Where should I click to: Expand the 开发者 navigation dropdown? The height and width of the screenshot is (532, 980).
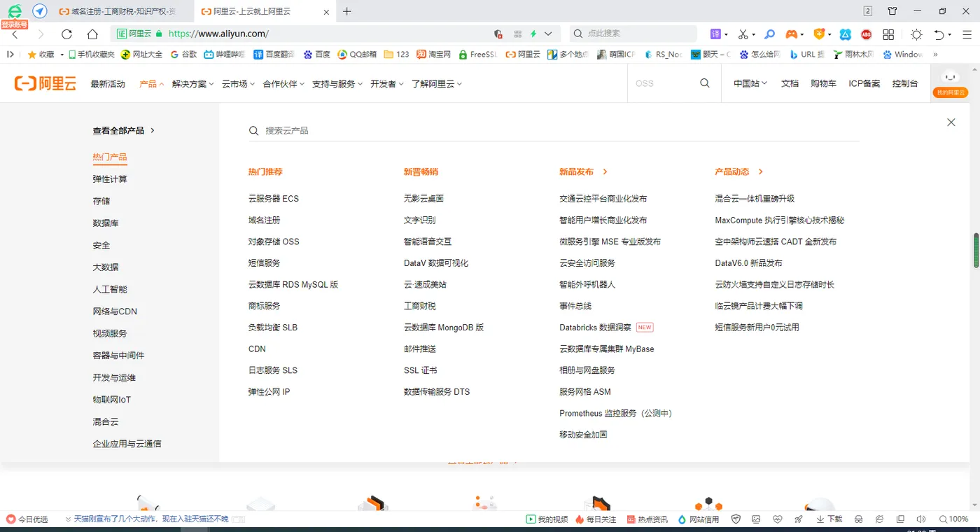pos(387,83)
